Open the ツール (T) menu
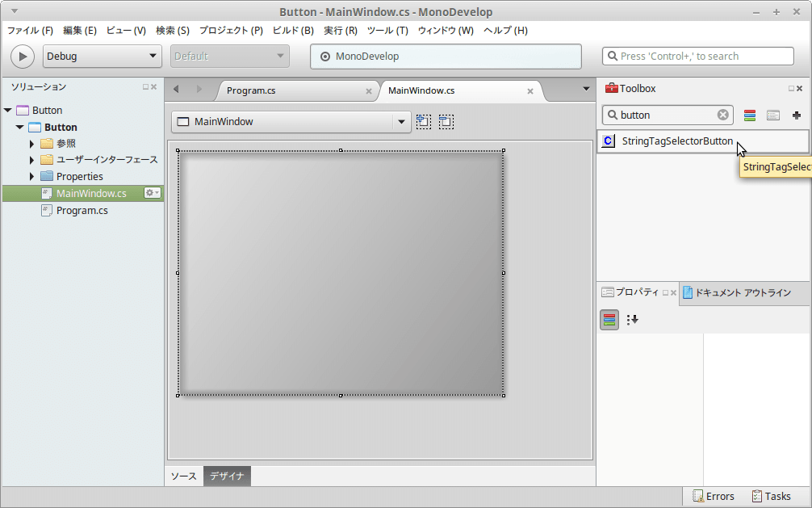The height and width of the screenshot is (508, 812). [387, 31]
